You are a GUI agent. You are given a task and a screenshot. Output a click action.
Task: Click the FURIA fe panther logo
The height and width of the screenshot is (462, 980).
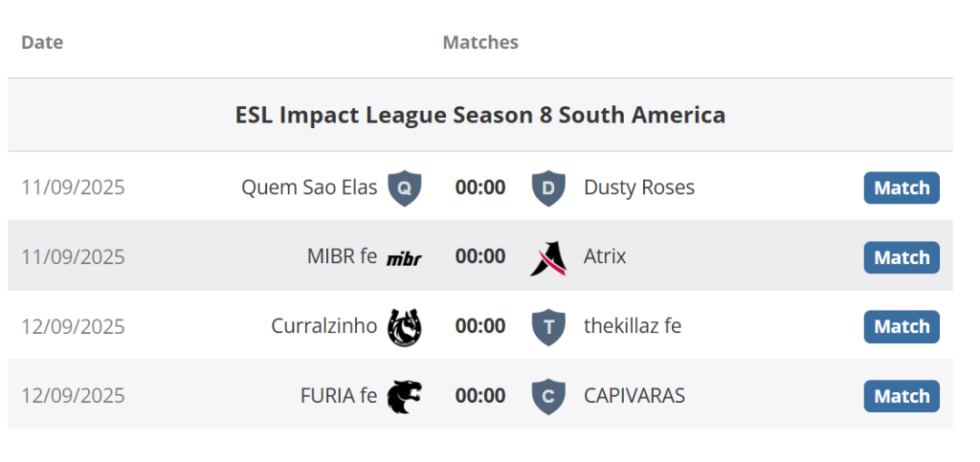pos(404,396)
